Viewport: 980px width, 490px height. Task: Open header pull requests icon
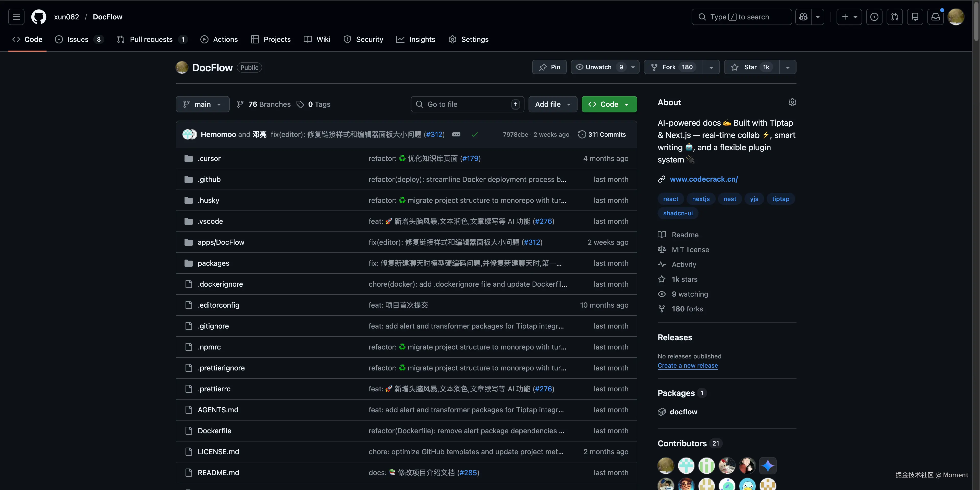[x=895, y=17]
